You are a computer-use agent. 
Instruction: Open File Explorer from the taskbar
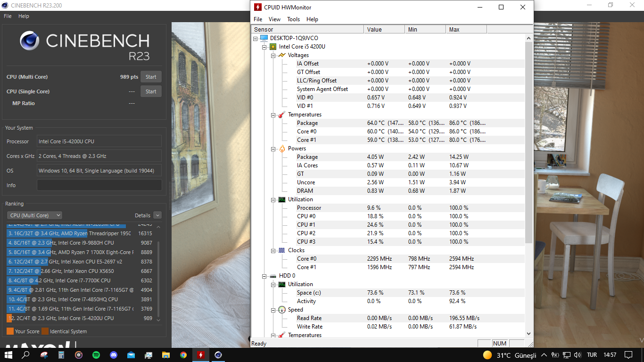pyautogui.click(x=166, y=355)
